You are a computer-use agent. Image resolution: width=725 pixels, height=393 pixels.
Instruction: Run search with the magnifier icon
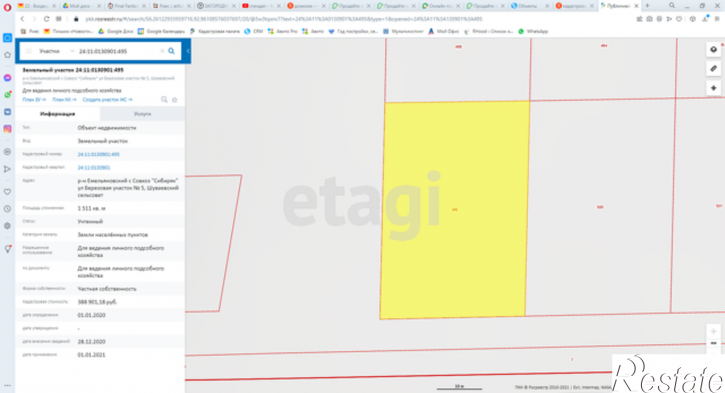pyautogui.click(x=172, y=51)
